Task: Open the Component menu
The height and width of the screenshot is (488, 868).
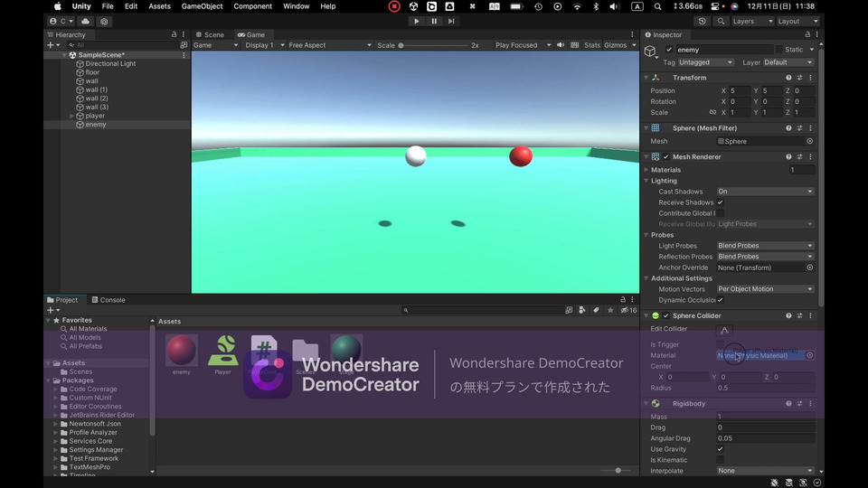Action: (252, 6)
